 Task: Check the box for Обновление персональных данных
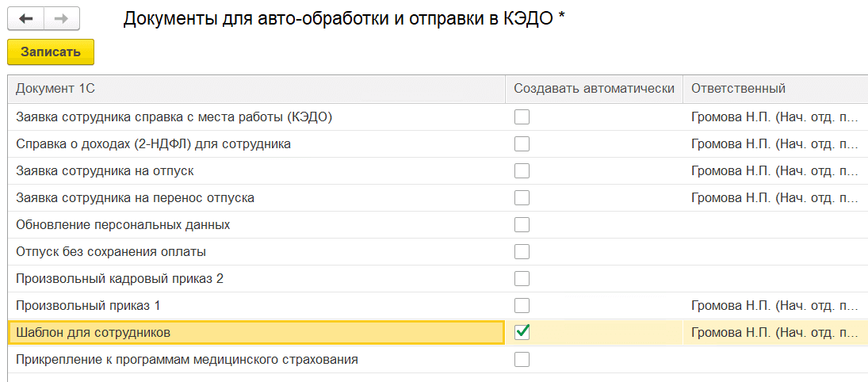(522, 225)
